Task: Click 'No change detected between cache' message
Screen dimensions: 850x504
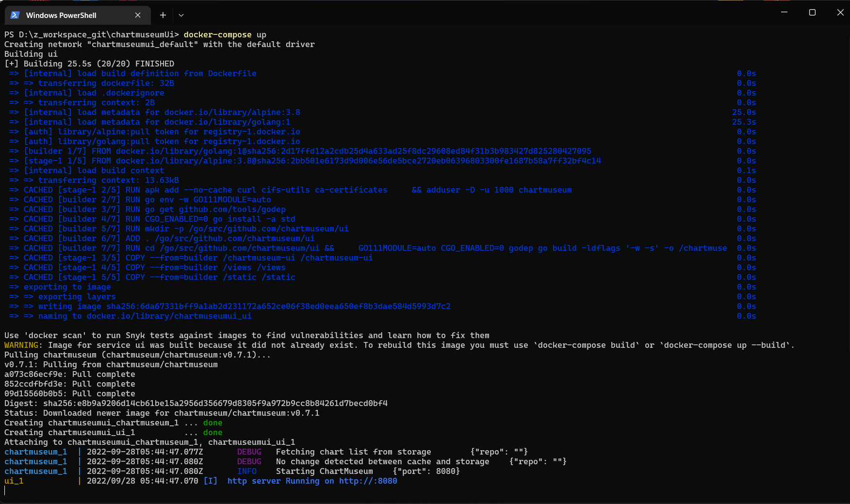Action: click(x=383, y=461)
